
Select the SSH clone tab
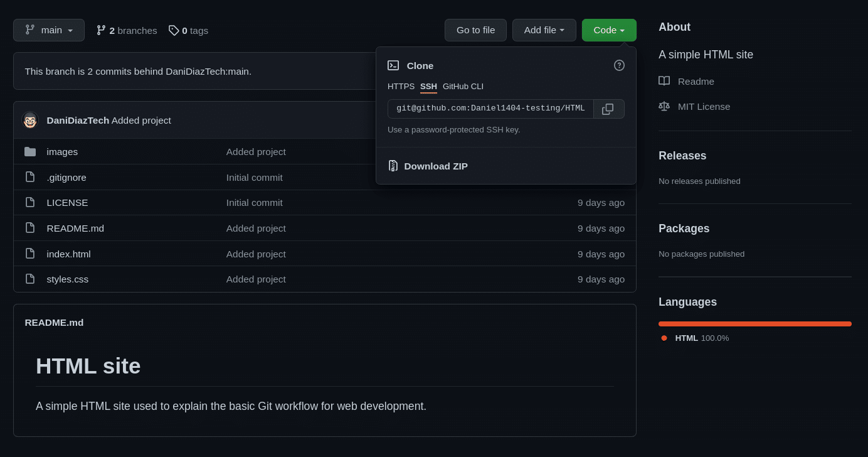click(428, 87)
